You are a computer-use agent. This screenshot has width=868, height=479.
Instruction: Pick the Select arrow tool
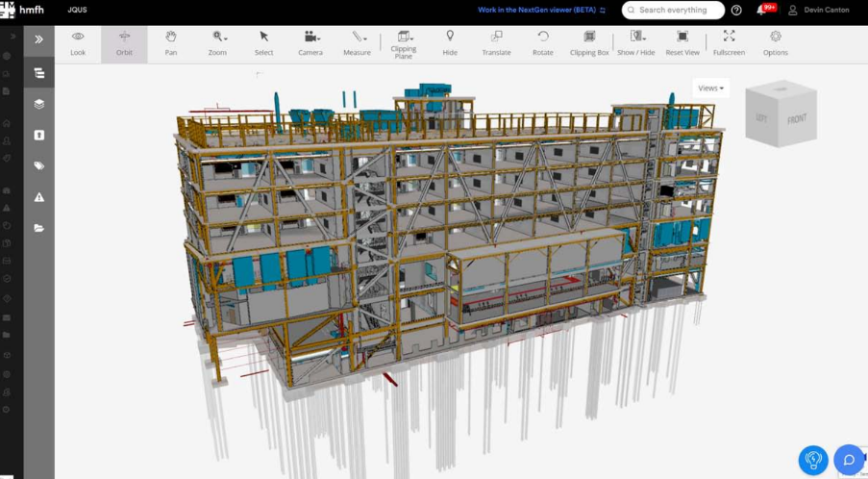pos(263,43)
